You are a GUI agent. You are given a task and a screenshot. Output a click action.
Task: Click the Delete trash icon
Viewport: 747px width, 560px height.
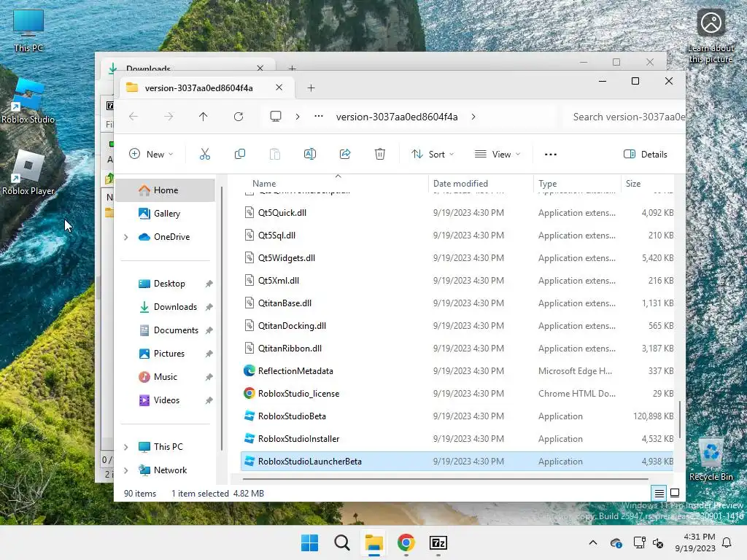(379, 154)
